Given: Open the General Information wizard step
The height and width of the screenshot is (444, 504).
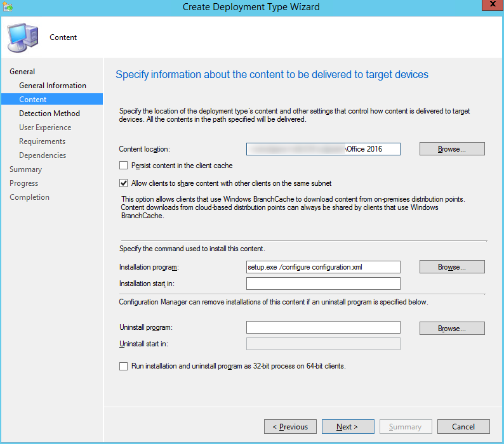Looking at the screenshot, I should coord(53,86).
